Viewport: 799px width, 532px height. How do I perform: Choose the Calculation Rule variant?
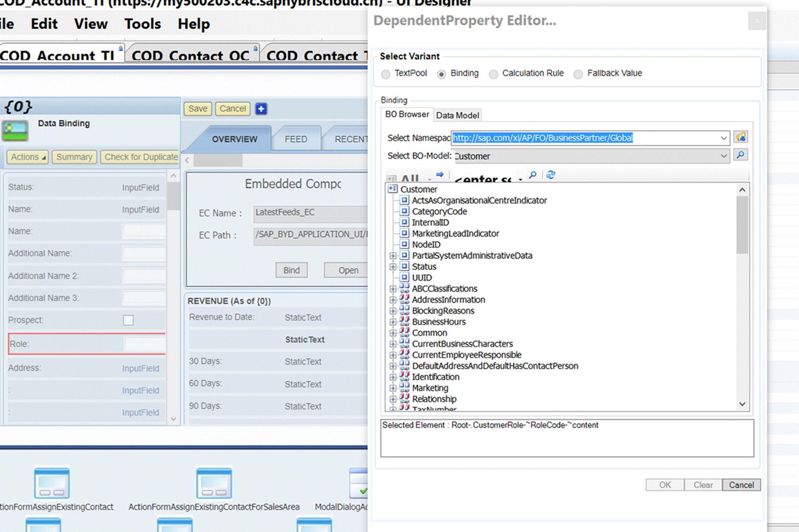[x=494, y=74]
